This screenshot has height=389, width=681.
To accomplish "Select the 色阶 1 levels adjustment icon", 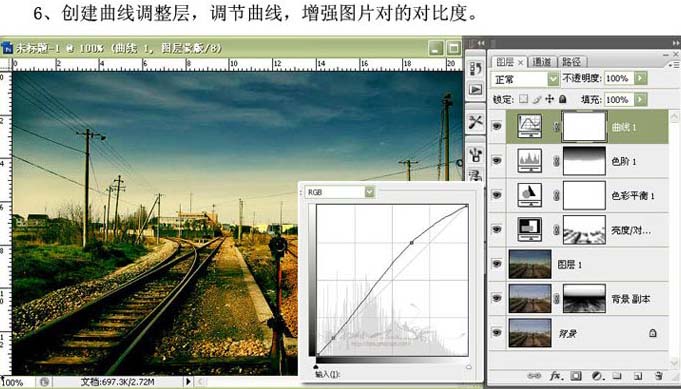I will click(x=530, y=161).
